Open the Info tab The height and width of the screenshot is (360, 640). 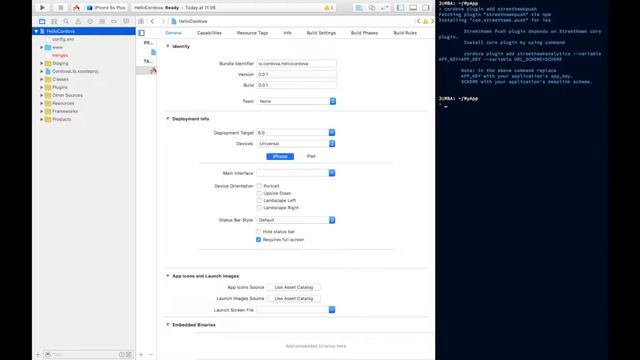pos(287,33)
